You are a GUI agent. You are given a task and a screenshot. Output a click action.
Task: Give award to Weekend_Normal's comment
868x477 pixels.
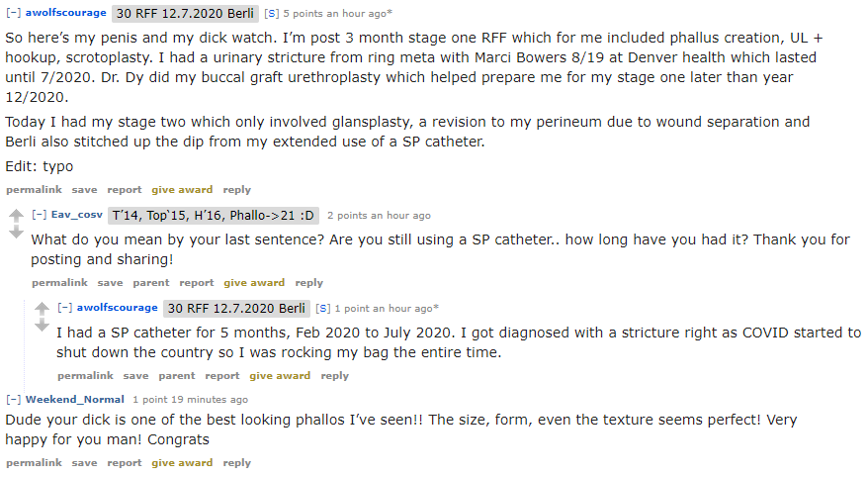(182, 462)
